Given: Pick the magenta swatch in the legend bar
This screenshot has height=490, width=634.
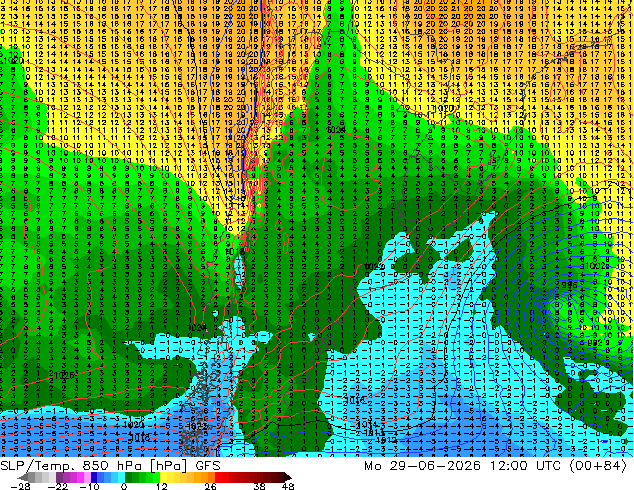Looking at the screenshot, I should (80, 477).
